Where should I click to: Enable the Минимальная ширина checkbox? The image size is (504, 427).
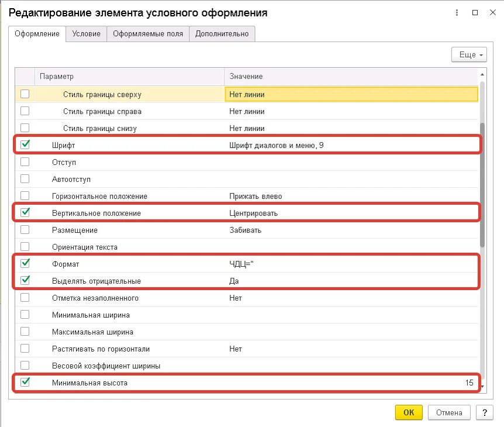click(x=25, y=315)
